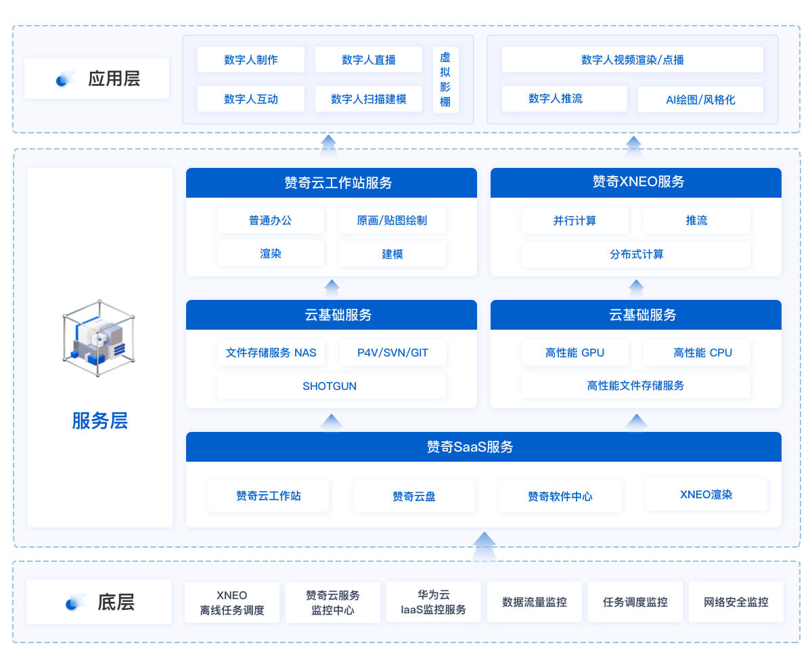
Task: Toggle the 高性能 GPU option
Action: click(574, 353)
